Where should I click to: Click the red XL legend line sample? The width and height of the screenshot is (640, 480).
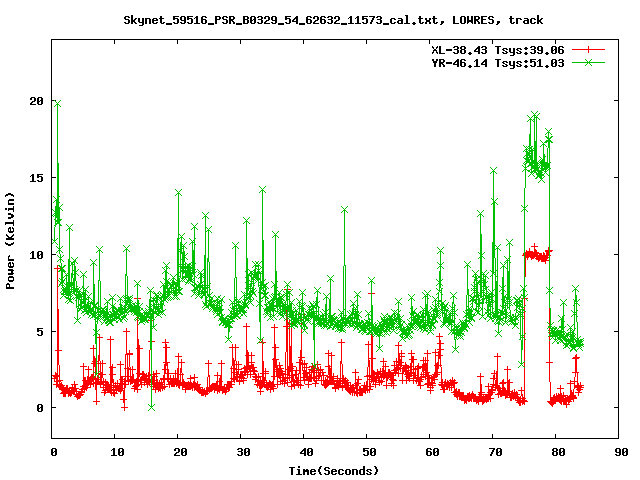coord(588,50)
